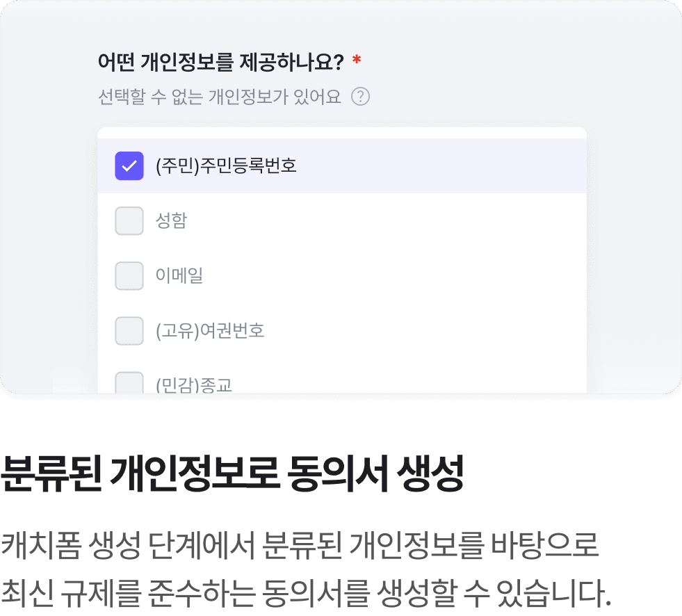682x616 pixels.
Task: Check the 이메일 checkbox
Action: pyautogui.click(x=129, y=275)
